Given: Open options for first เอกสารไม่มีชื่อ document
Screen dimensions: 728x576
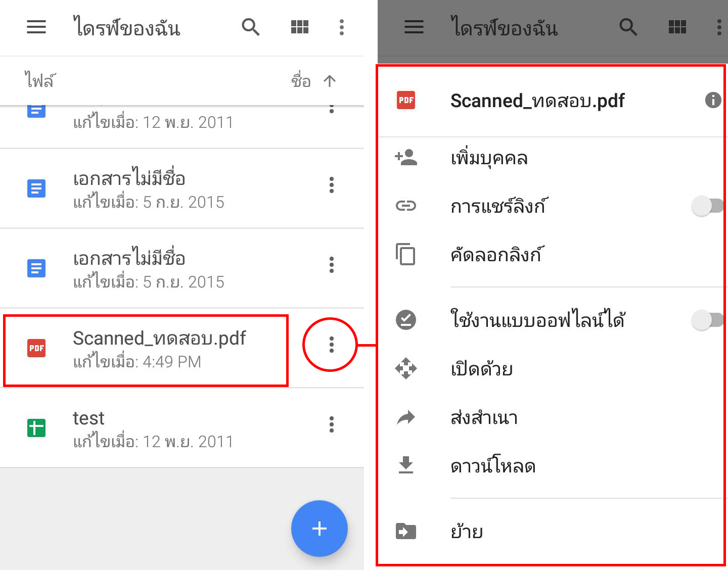Looking at the screenshot, I should tap(332, 185).
